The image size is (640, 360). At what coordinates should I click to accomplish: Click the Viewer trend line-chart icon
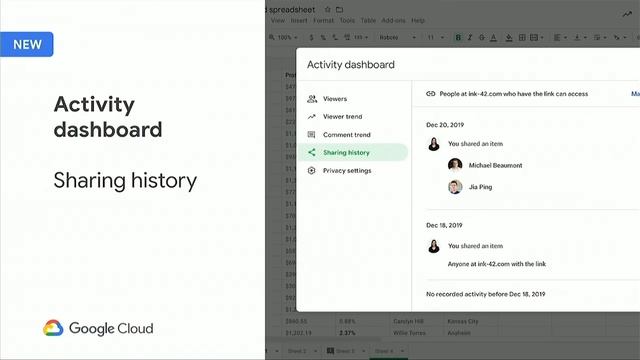point(312,117)
